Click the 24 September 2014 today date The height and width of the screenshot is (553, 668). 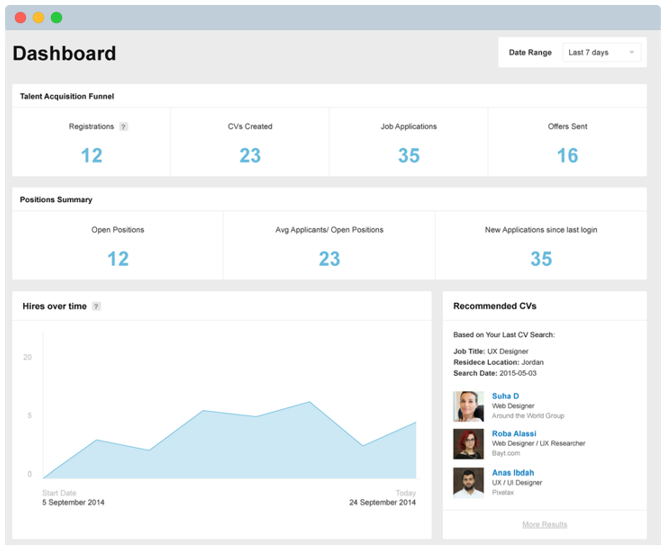click(x=383, y=503)
